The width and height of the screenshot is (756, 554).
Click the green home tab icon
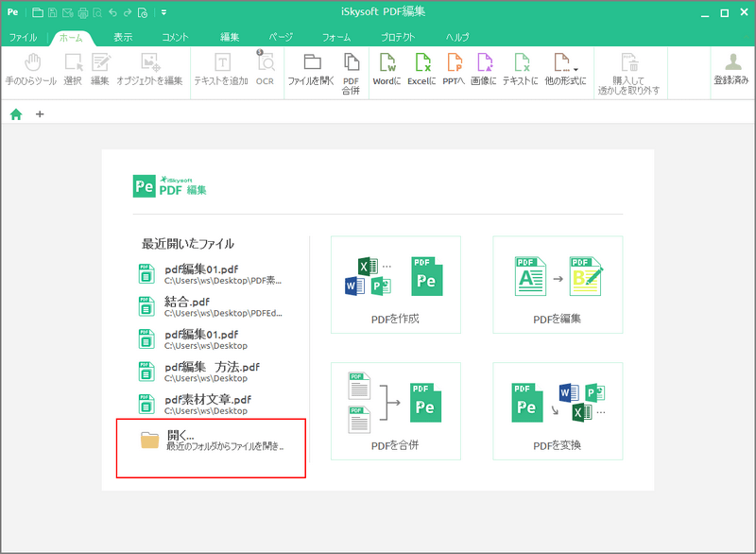pos(16,114)
